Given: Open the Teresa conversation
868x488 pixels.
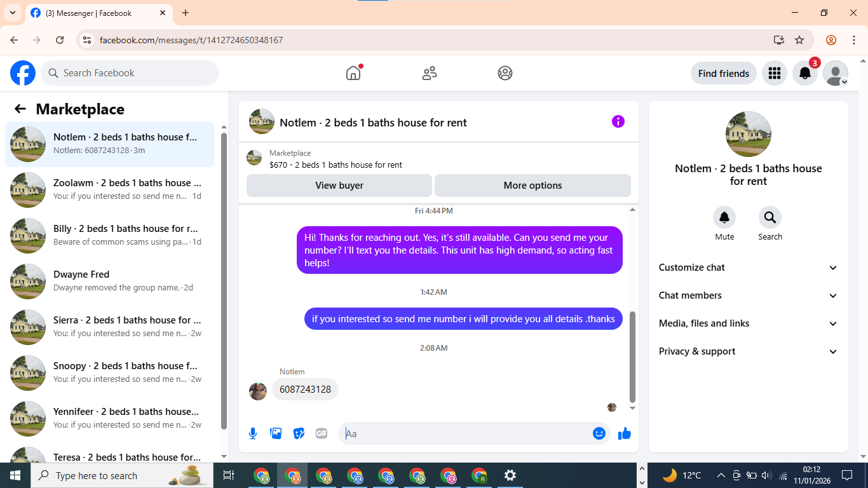Looking at the screenshot, I should [109, 454].
